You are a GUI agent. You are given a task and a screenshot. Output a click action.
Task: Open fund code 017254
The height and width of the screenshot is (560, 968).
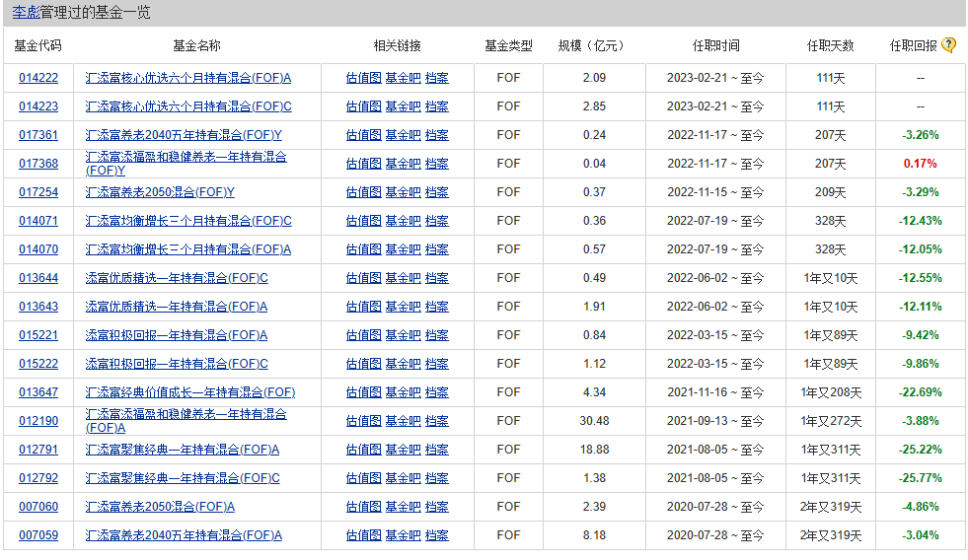tap(38, 192)
